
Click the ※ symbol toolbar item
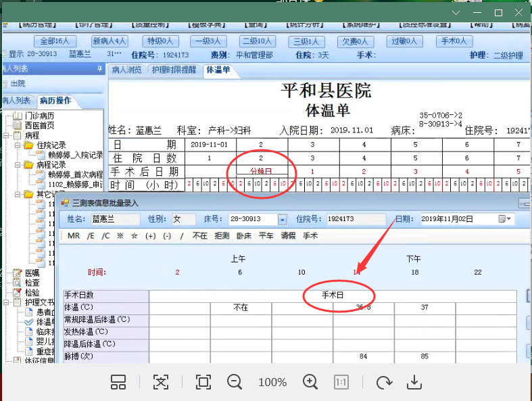tap(120, 235)
